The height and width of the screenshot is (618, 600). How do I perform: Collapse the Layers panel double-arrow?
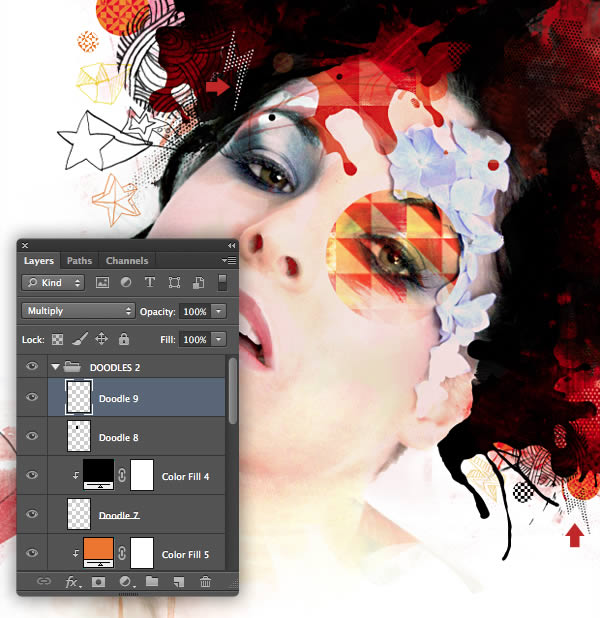point(231,246)
